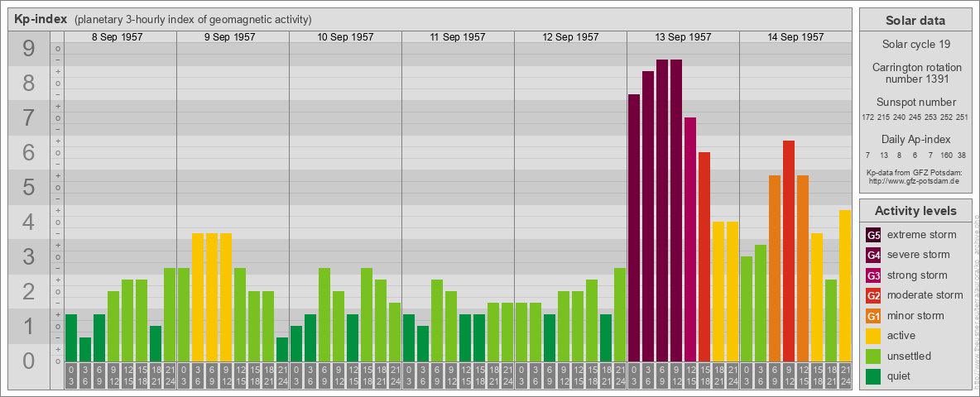980x397 pixels.
Task: Click the 11 Sep 6-9h green bar
Action: (x=437, y=320)
